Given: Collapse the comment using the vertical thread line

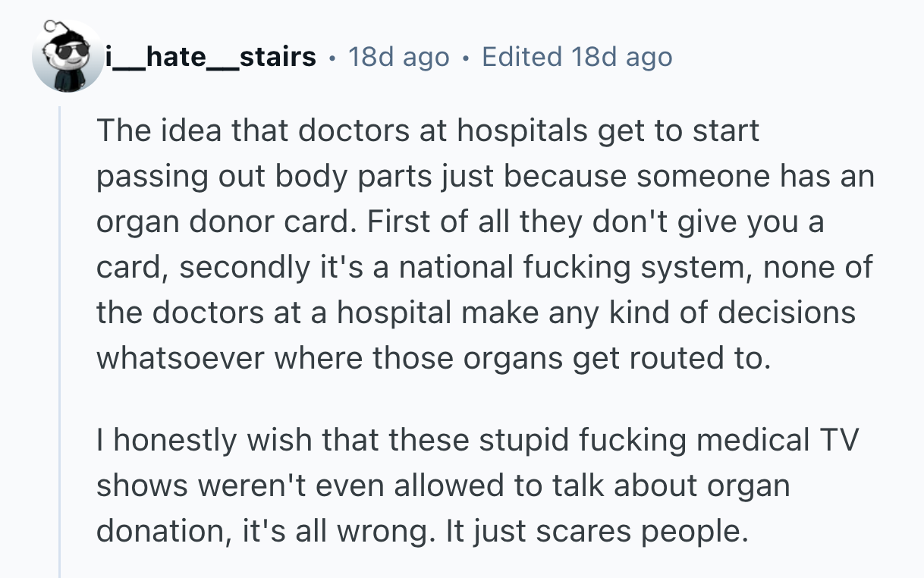Looking at the screenshot, I should [x=60, y=341].
